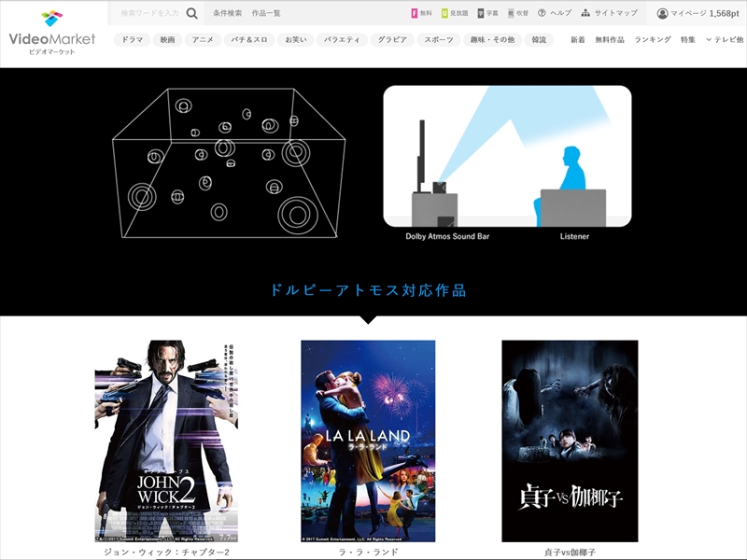Viewport: 747px width, 560px height.
Task: Filter by the pink 無料 free icon
Action: point(422,13)
